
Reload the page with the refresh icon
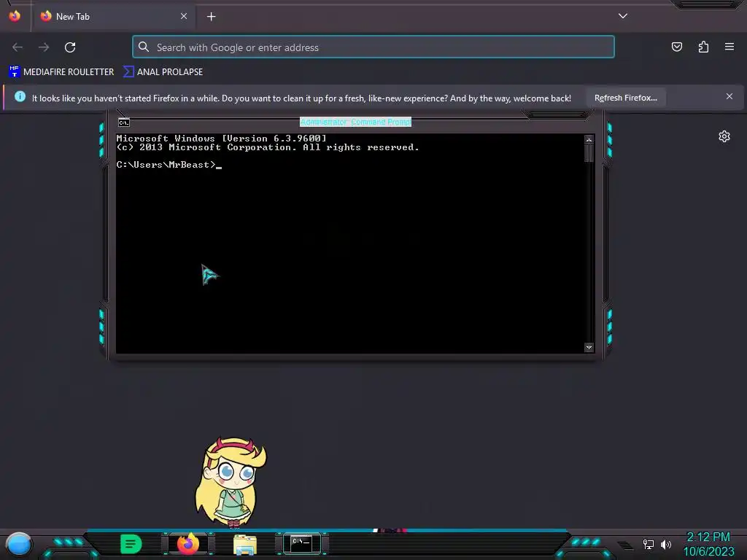[x=70, y=47]
